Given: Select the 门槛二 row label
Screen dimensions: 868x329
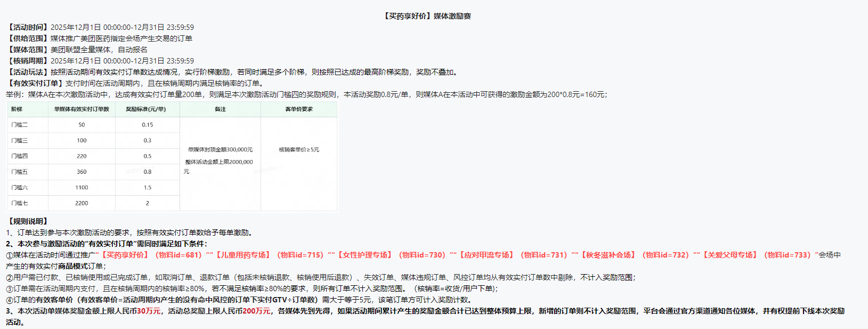Looking at the screenshot, I should coord(20,125).
